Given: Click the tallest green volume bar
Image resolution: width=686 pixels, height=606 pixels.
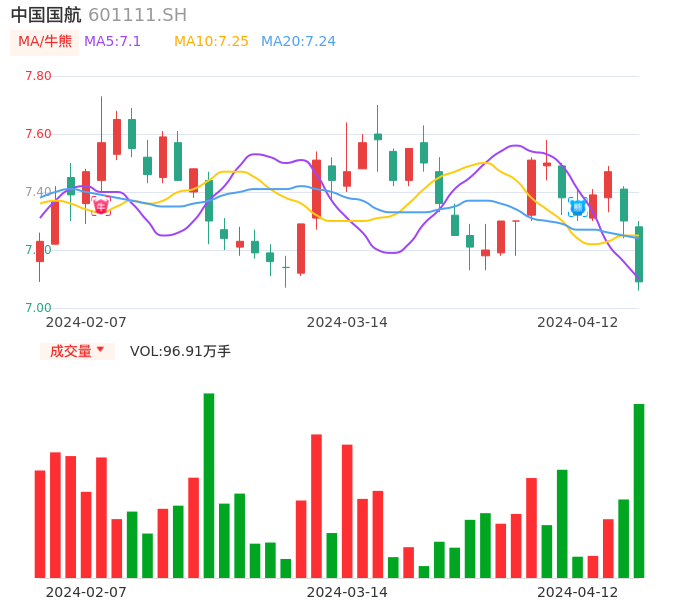Looking at the screenshot, I should pyautogui.click(x=209, y=485).
